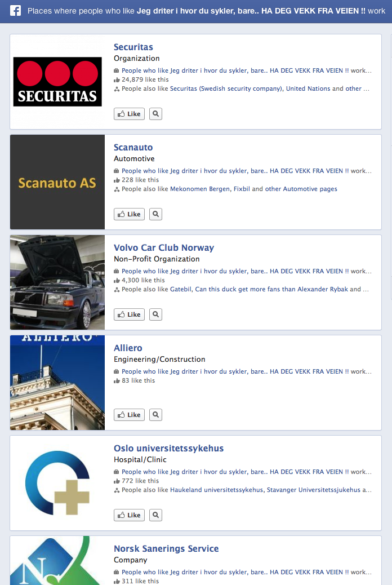The height and width of the screenshot is (585, 392).
Task: Like the Securitas page
Action: (x=129, y=114)
